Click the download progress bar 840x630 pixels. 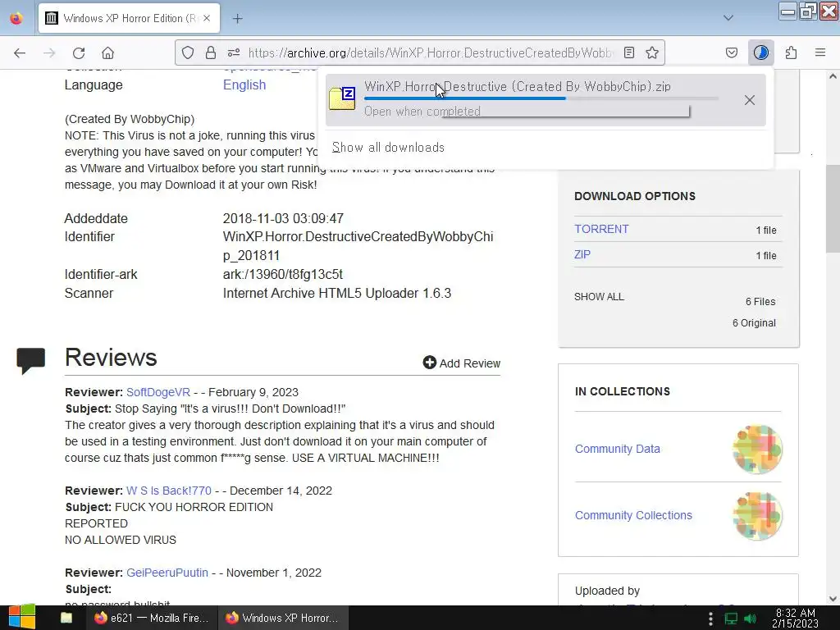(541, 98)
